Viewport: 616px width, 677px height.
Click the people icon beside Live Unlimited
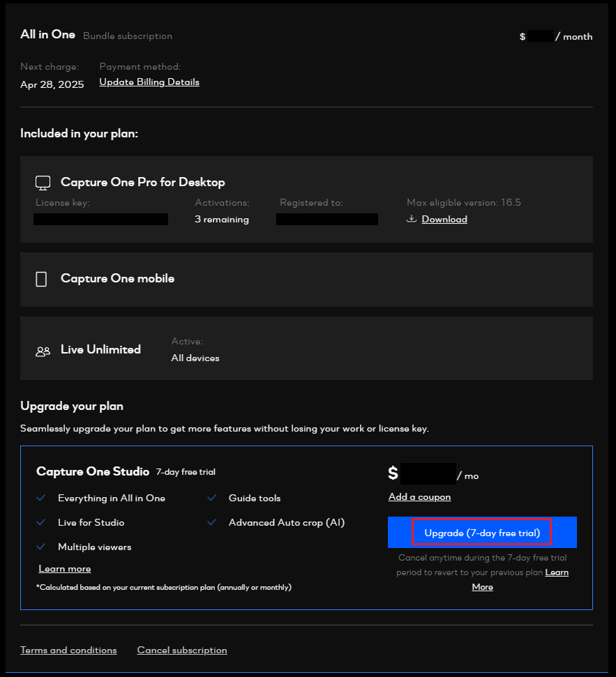point(43,351)
